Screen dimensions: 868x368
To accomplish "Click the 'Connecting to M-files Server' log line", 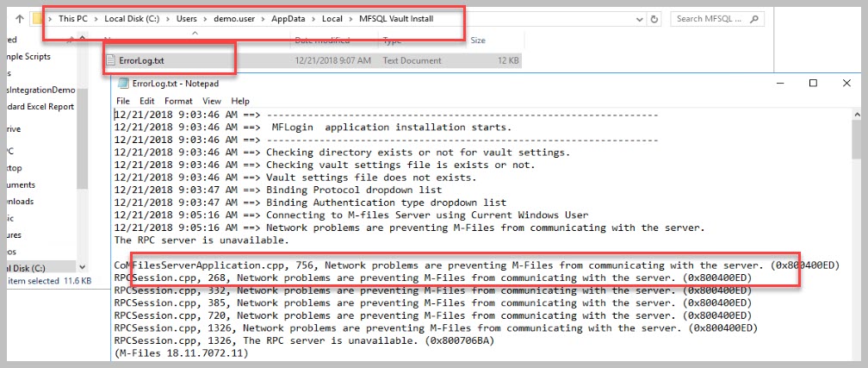I will click(351, 215).
